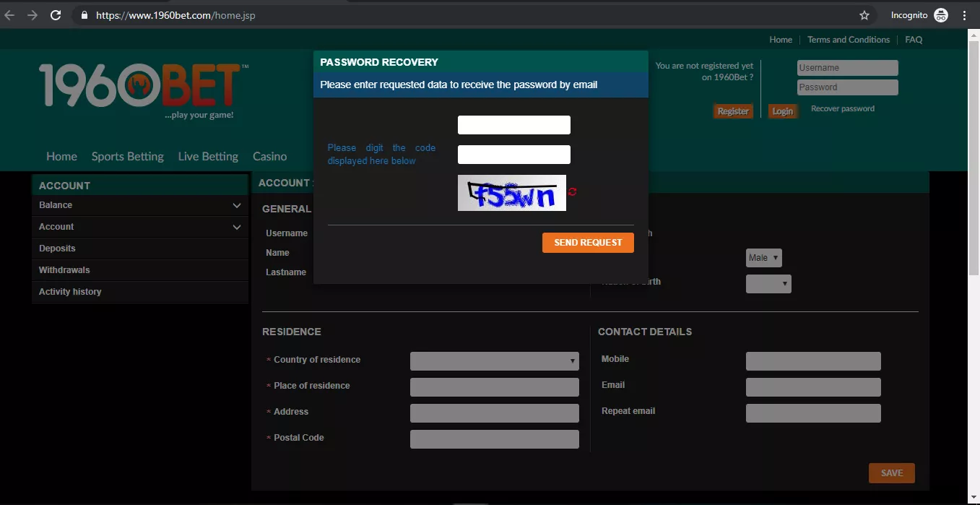Open the Chrome three-dot menu
Viewport: 980px width, 505px height.
tap(965, 14)
